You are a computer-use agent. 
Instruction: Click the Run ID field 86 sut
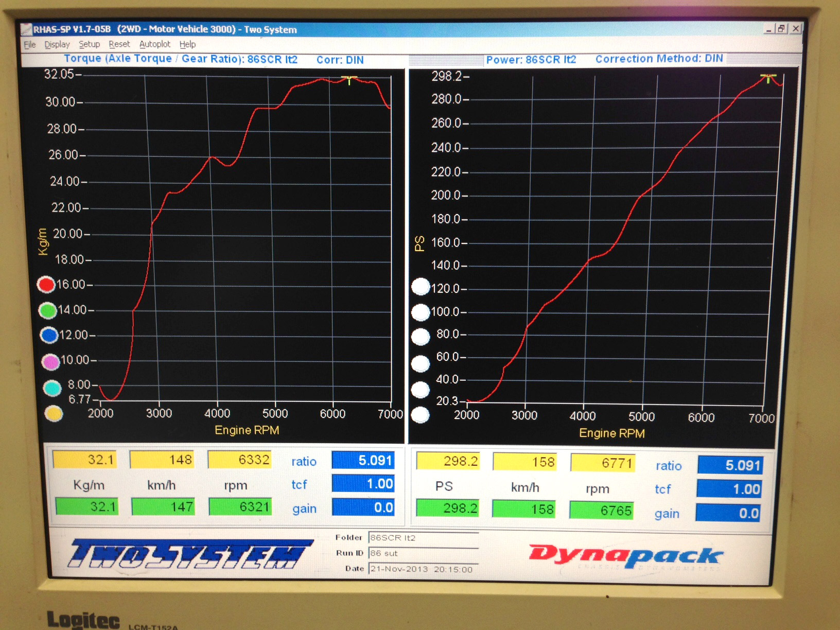[x=424, y=553]
